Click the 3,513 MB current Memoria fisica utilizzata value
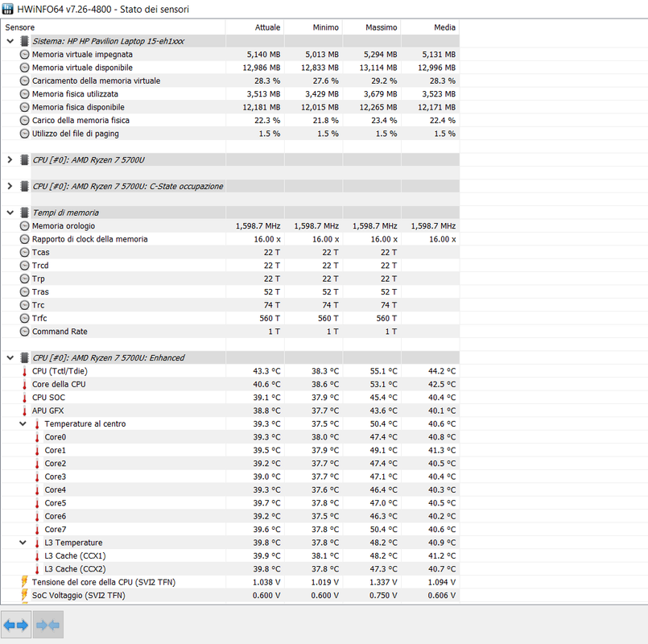Screen dimensions: 648x644 [x=264, y=94]
